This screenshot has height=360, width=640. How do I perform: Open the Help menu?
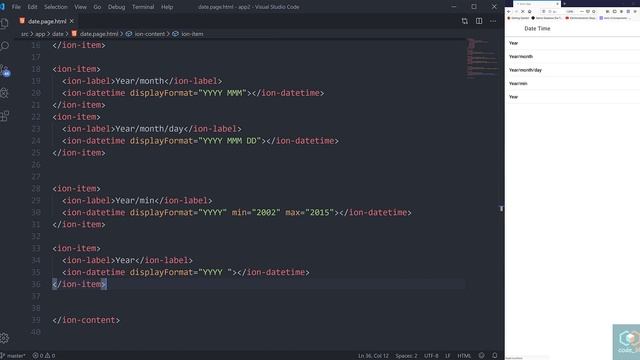pyautogui.click(x=167, y=7)
